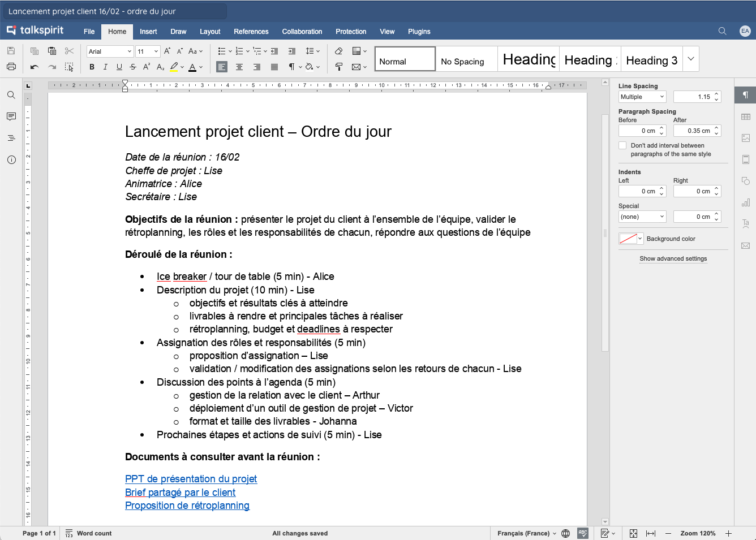Toggle italic formatting
This screenshot has width=756, height=540.
(x=105, y=67)
